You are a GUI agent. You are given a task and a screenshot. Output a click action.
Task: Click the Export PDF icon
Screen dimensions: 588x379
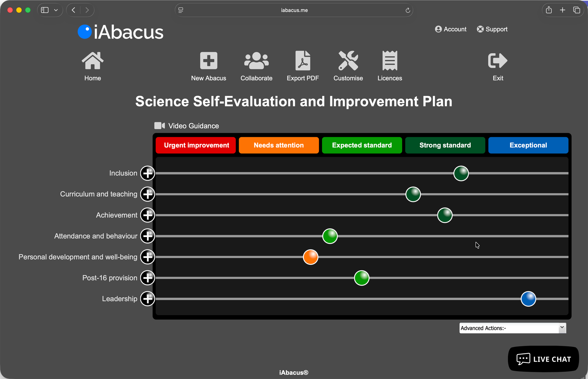pos(303,61)
